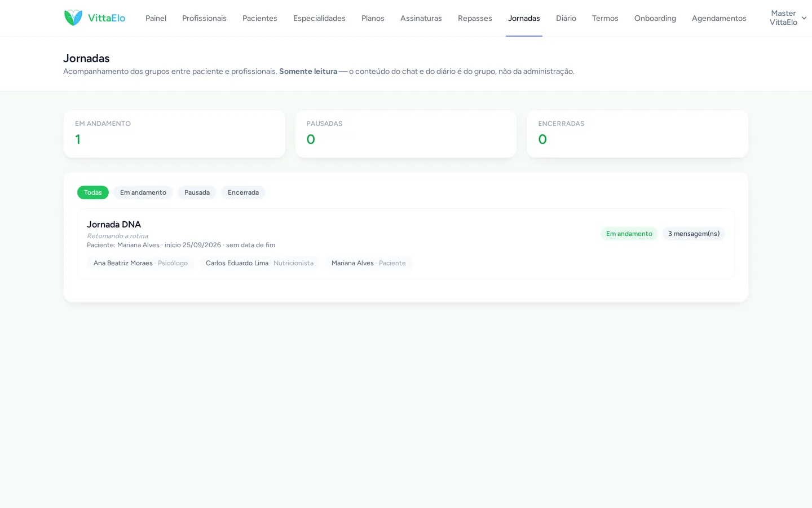Image resolution: width=812 pixels, height=508 pixels.
Task: Filter journeys by Encerrada
Action: pos(243,192)
